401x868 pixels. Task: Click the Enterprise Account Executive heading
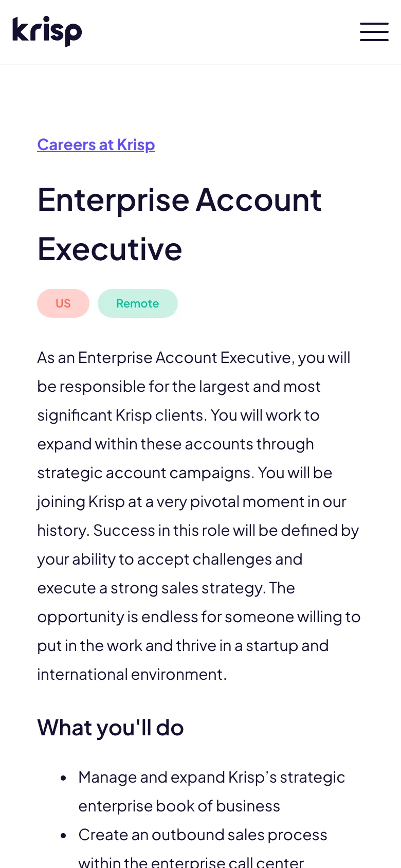click(179, 224)
